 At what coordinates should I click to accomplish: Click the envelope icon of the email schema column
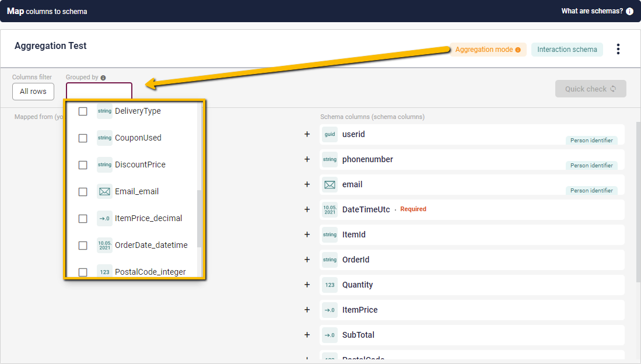[330, 184]
